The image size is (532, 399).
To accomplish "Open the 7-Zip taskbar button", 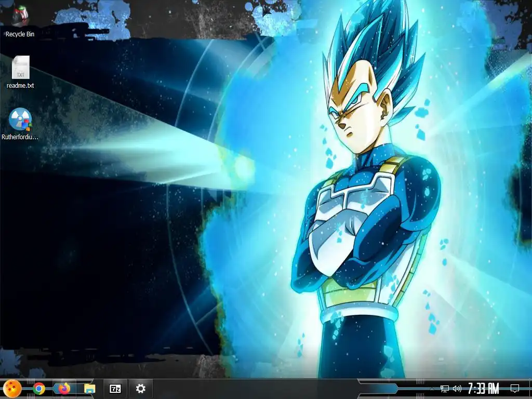I will tap(115, 389).
